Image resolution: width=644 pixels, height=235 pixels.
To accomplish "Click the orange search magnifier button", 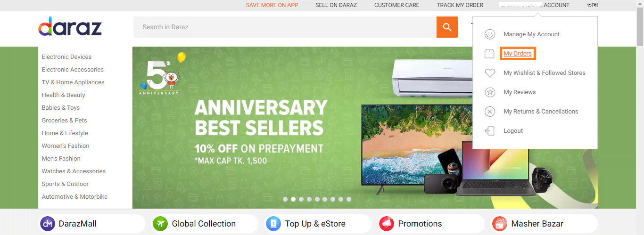I will click(x=447, y=27).
